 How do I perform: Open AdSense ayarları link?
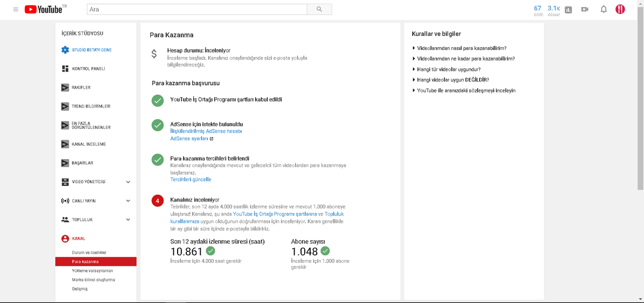coord(189,139)
